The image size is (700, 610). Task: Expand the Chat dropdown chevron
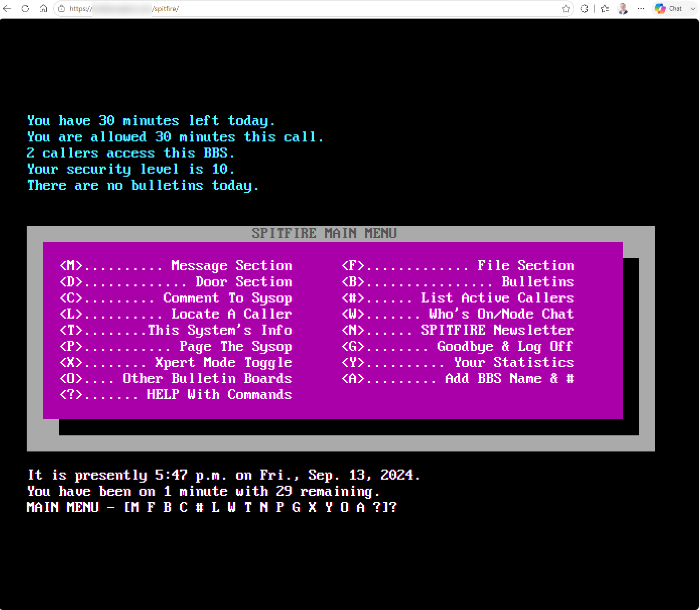(693, 9)
